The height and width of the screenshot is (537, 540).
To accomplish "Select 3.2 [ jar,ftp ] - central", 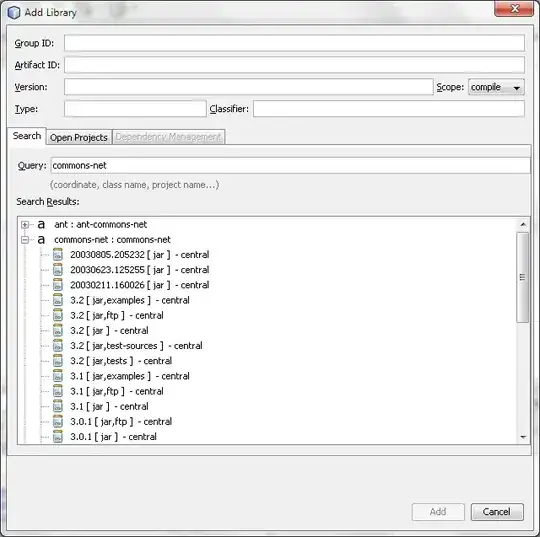I will (117, 315).
